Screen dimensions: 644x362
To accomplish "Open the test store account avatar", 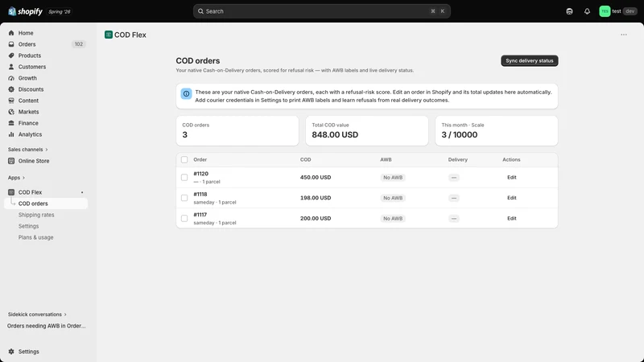I will click(x=605, y=11).
